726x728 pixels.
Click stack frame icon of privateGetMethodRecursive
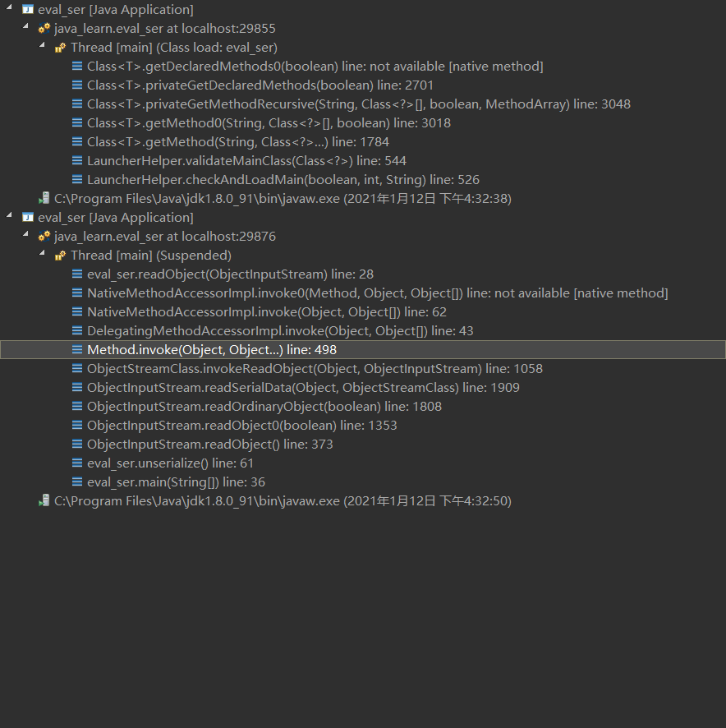pyautogui.click(x=77, y=104)
